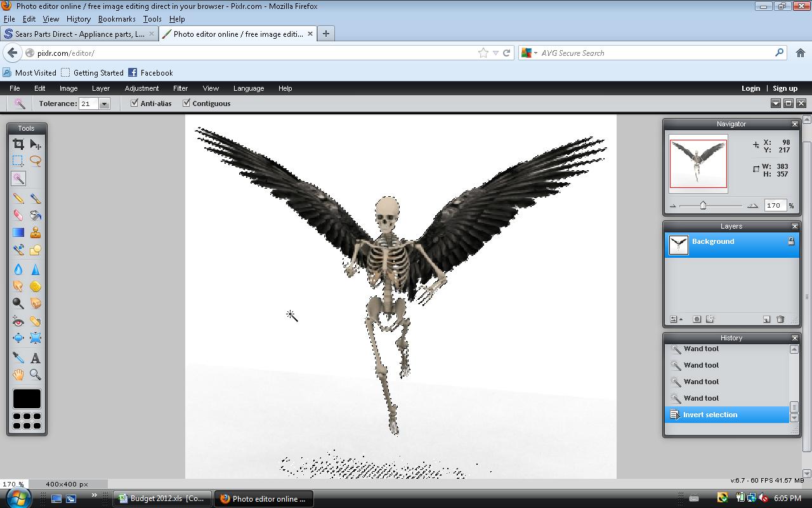Open the Layer menu
Image resolution: width=812 pixels, height=508 pixels.
(101, 88)
